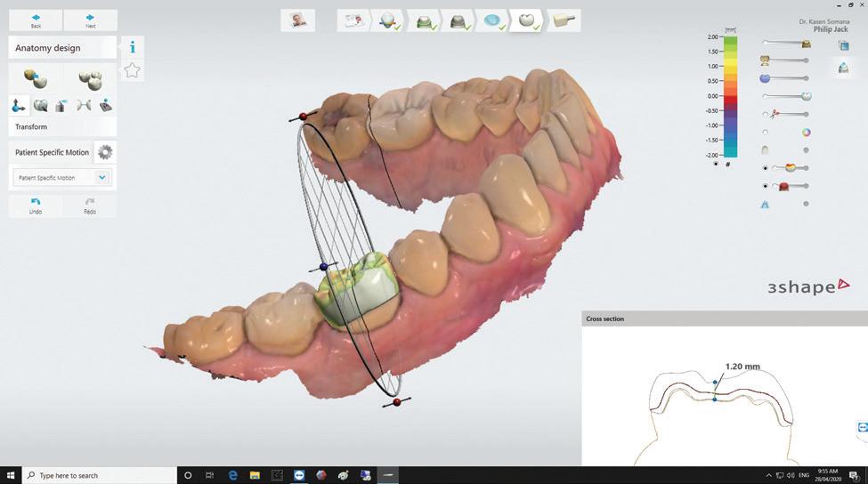Click the Anatomy design heading
Screen dimensions: 868x484
[47, 48]
